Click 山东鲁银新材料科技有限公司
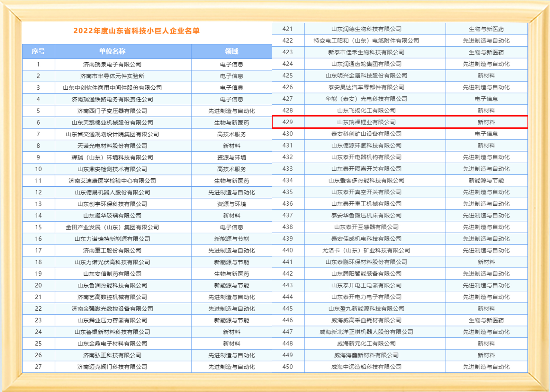550x392 pixels. (x=112, y=332)
